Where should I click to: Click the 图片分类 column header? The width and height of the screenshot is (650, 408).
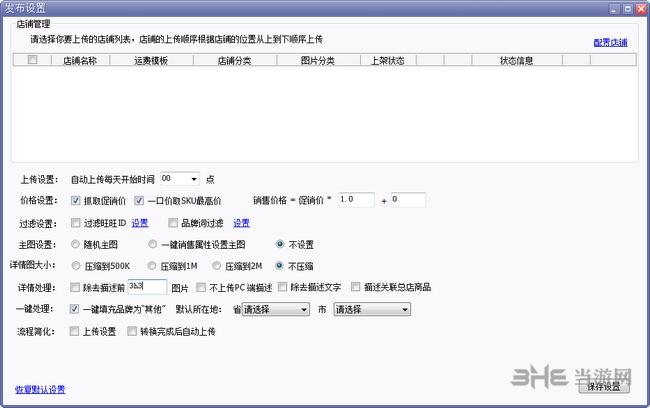pyautogui.click(x=318, y=61)
